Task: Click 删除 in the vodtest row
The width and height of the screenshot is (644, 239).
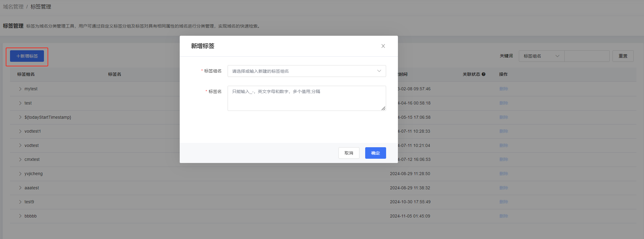Action: (504, 145)
